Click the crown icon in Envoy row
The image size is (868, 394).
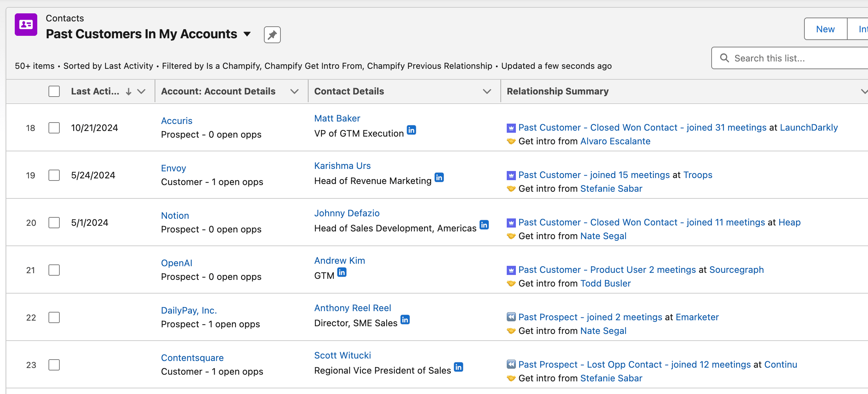tap(511, 175)
